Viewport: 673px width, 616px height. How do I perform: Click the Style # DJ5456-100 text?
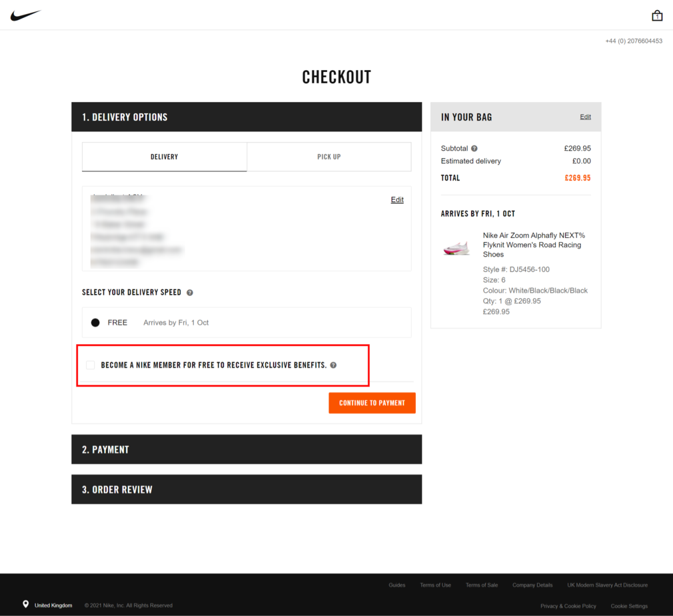(516, 269)
